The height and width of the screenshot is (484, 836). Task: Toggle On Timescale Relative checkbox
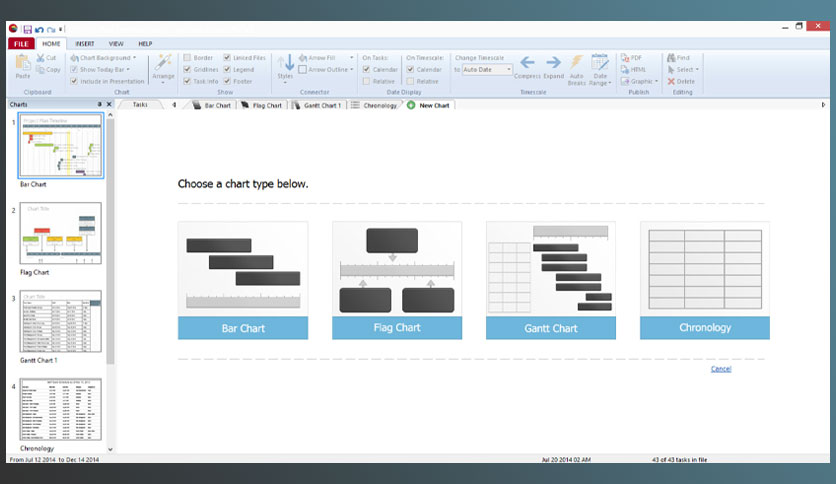click(x=410, y=82)
